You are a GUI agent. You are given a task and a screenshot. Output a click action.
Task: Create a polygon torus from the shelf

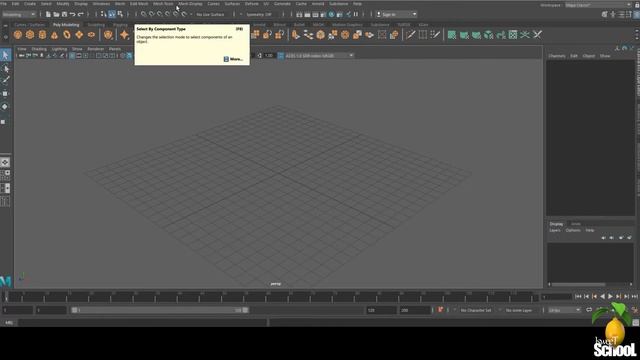pyautogui.click(x=67, y=35)
